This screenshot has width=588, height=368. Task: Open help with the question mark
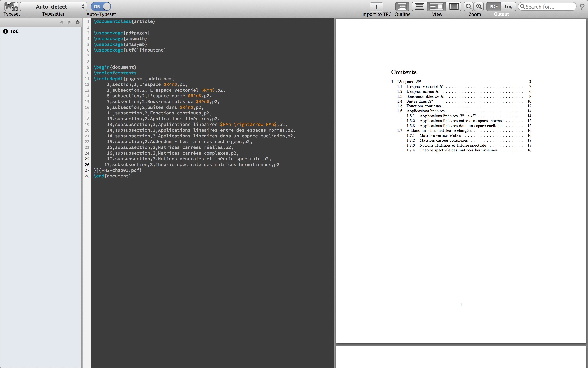click(582, 7)
